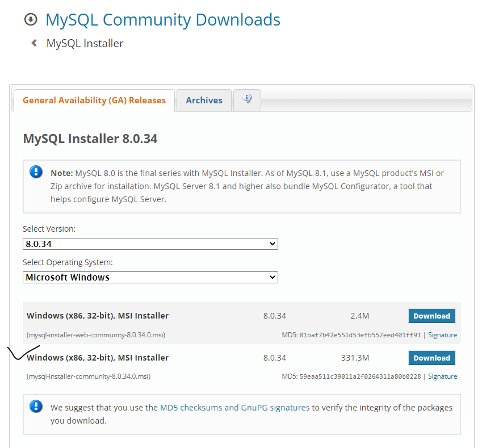The image size is (482, 448).
Task: Click the download circle icon beside page title
Action: [x=31, y=20]
